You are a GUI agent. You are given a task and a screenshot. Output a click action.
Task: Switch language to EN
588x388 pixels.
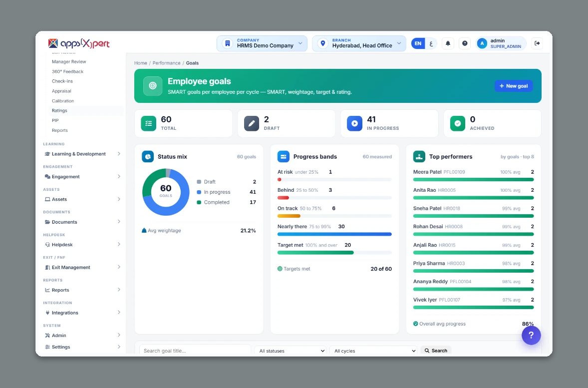click(418, 43)
